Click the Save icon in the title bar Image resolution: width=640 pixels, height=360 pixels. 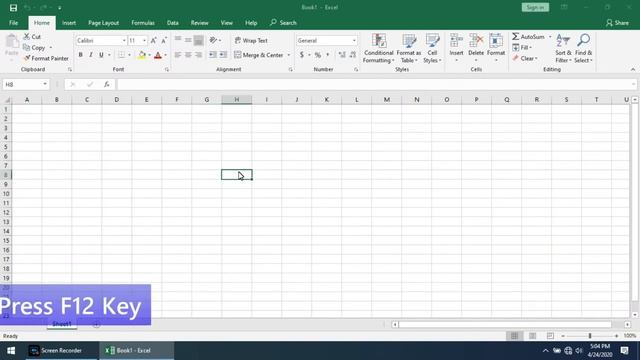13,8
